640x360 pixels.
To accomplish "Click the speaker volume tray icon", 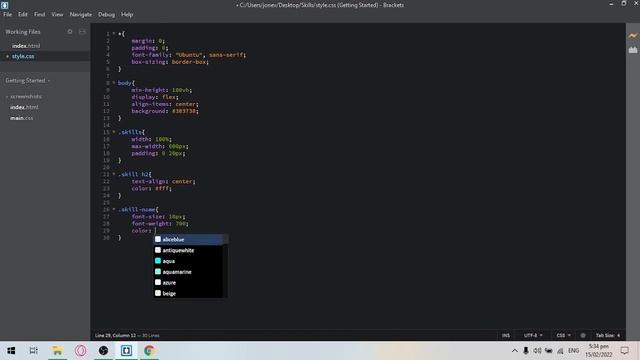I will (537, 351).
